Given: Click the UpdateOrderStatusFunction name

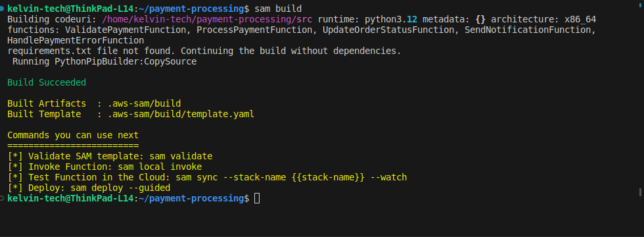Looking at the screenshot, I should (388, 30).
